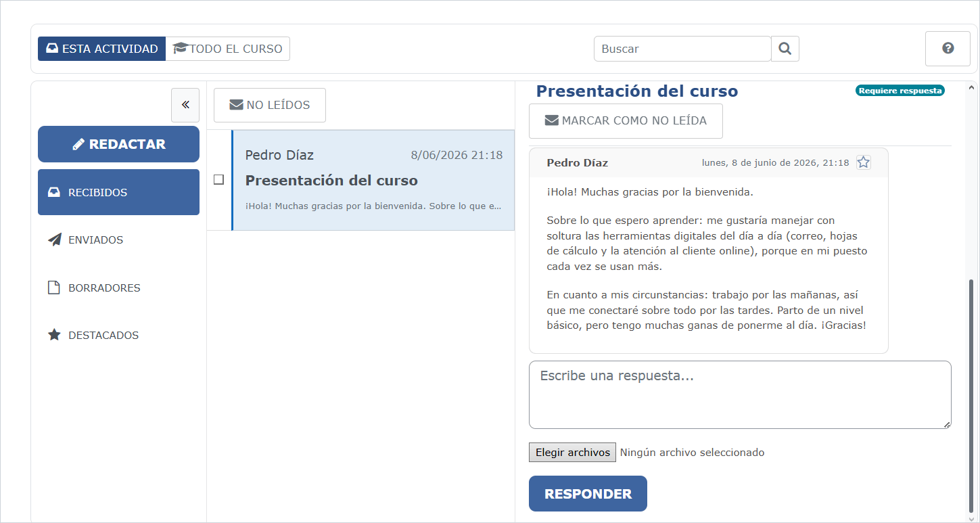Open the Borradores folder
This screenshot has height=523, width=980.
tap(118, 288)
